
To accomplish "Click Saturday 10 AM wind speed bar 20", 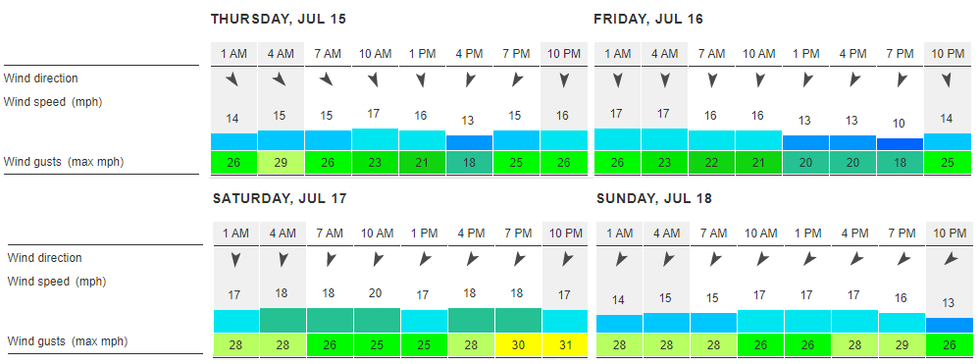I will [377, 320].
